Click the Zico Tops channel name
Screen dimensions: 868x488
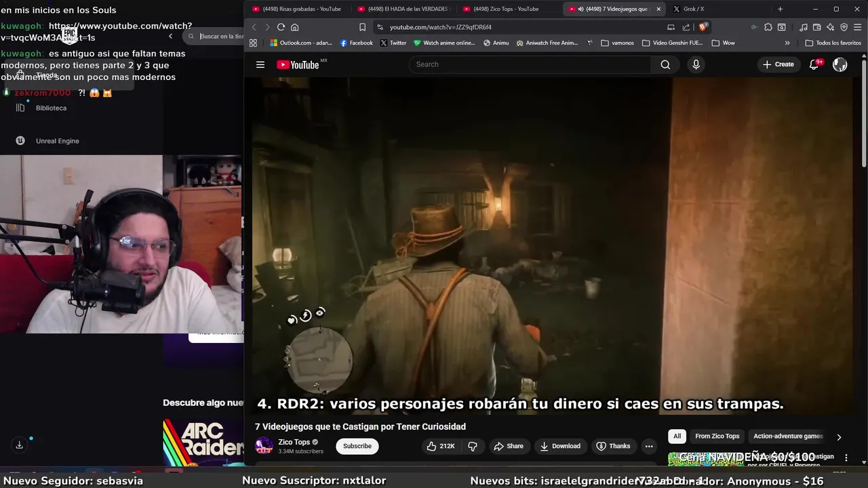click(294, 442)
